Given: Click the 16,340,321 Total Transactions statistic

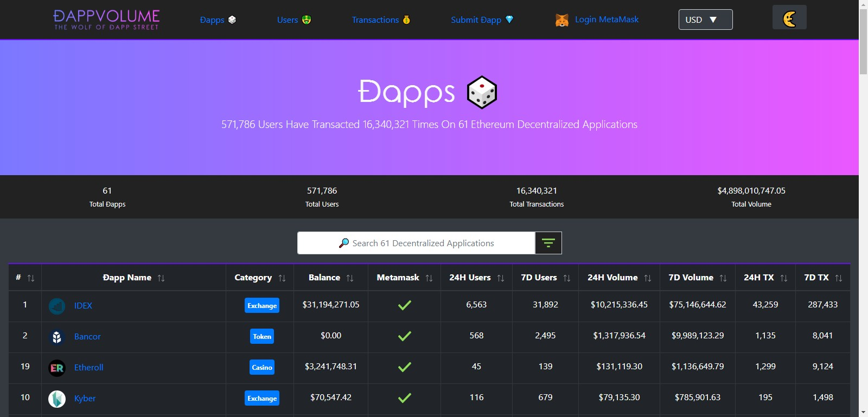Looking at the screenshot, I should pyautogui.click(x=537, y=197).
